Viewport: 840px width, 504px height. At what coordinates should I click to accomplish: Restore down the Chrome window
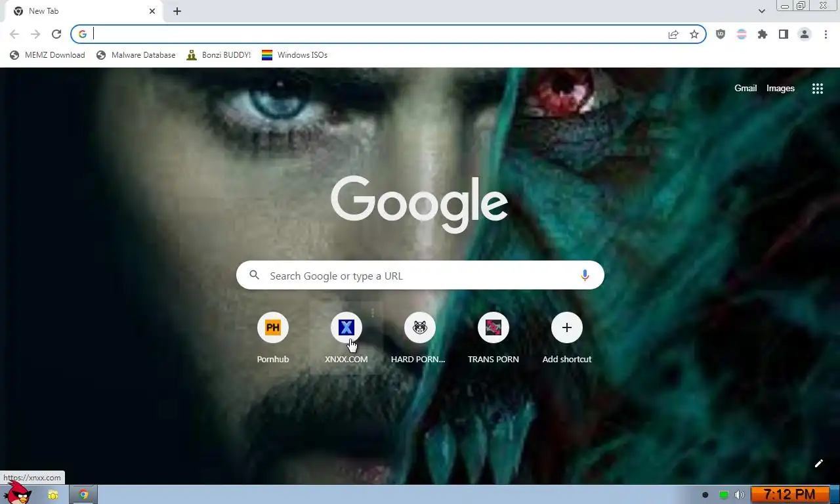(x=801, y=6)
